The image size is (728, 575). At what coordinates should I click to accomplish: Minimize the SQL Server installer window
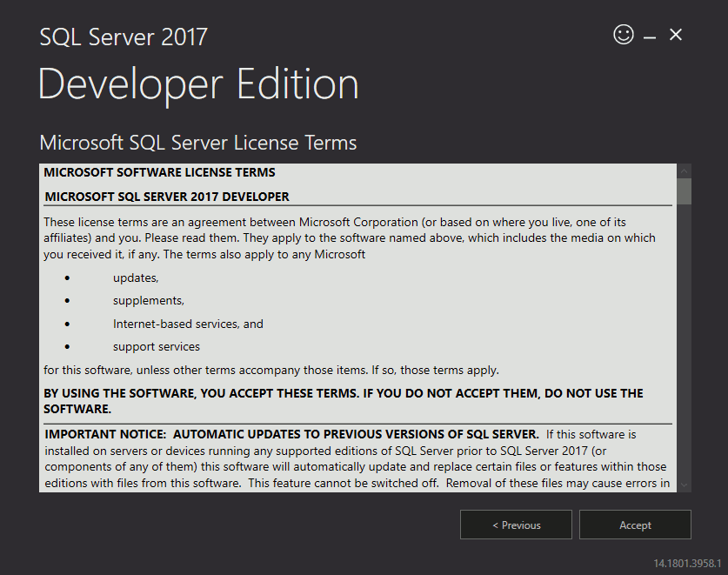650,37
